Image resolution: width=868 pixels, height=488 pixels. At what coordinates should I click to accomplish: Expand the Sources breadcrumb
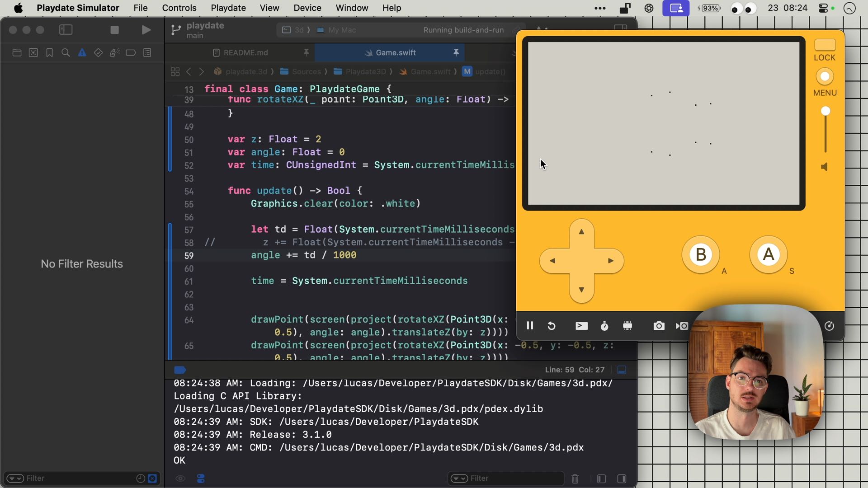pos(300,72)
